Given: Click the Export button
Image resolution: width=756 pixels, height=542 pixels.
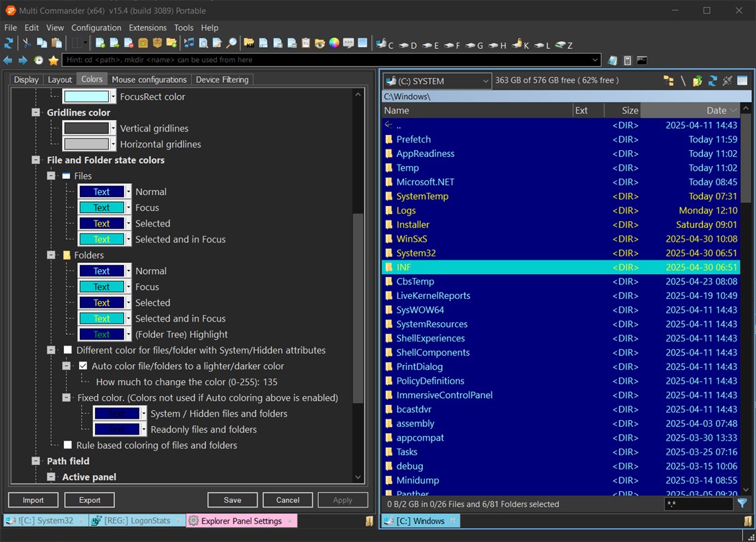Looking at the screenshot, I should (89, 500).
